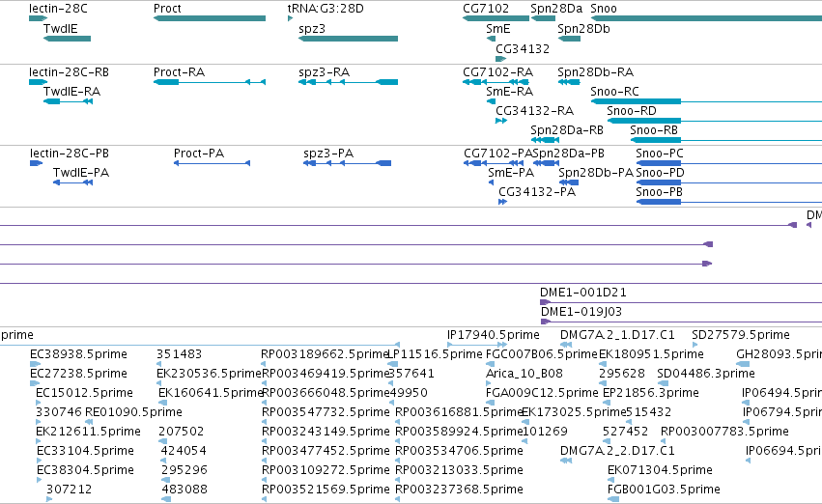Select feature DMG7A.2_1.D17.C1
The width and height of the screenshot is (822, 504).
pos(617,335)
